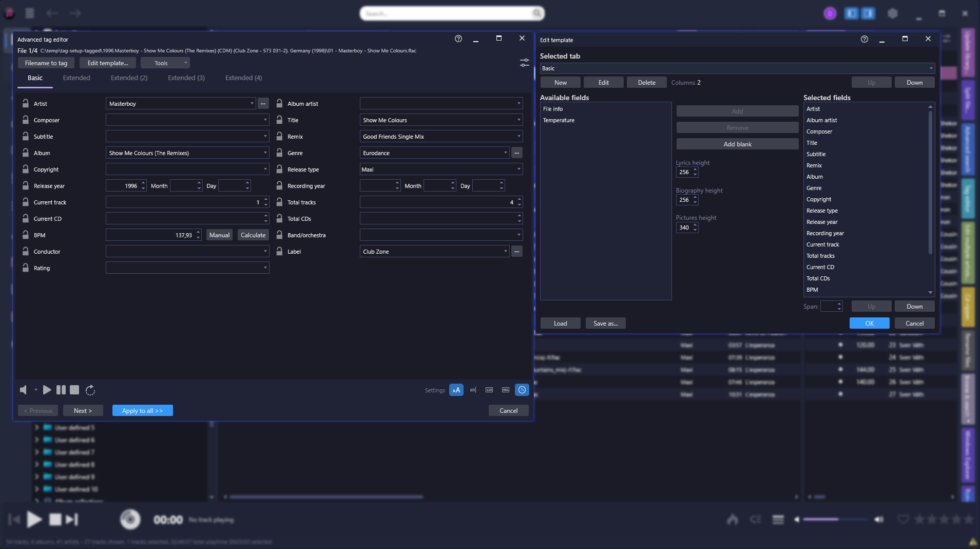This screenshot has width=980, height=549.
Task: Click main player Stop button
Action: click(55, 520)
